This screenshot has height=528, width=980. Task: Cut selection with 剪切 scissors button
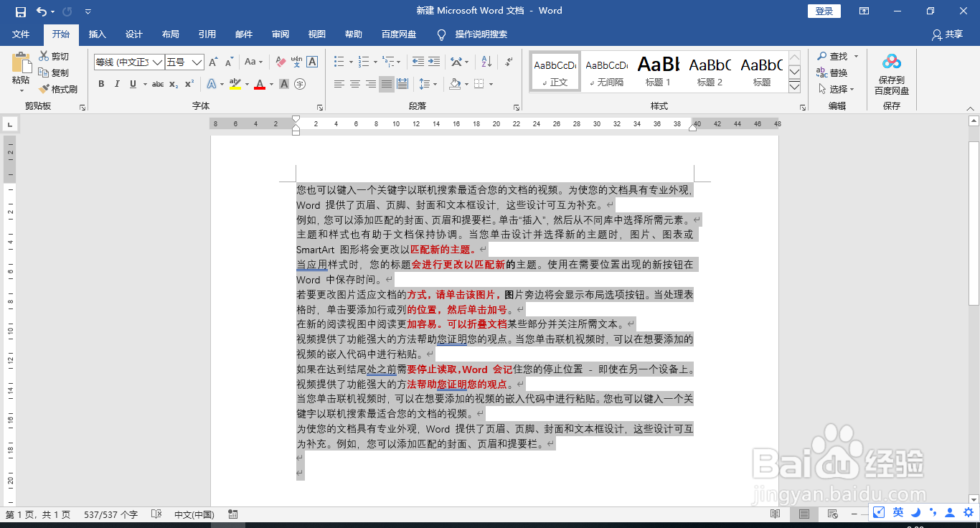[54, 57]
